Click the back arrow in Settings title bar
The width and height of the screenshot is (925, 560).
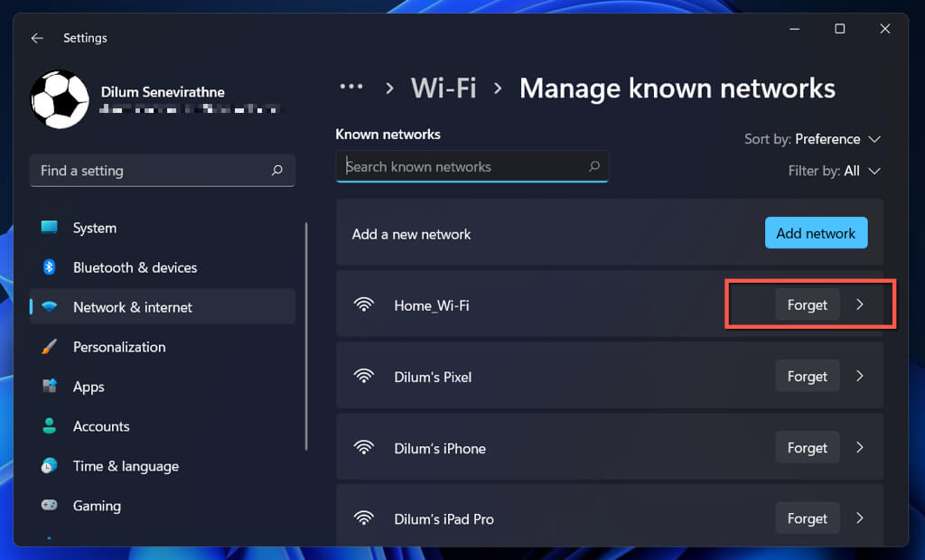(37, 38)
